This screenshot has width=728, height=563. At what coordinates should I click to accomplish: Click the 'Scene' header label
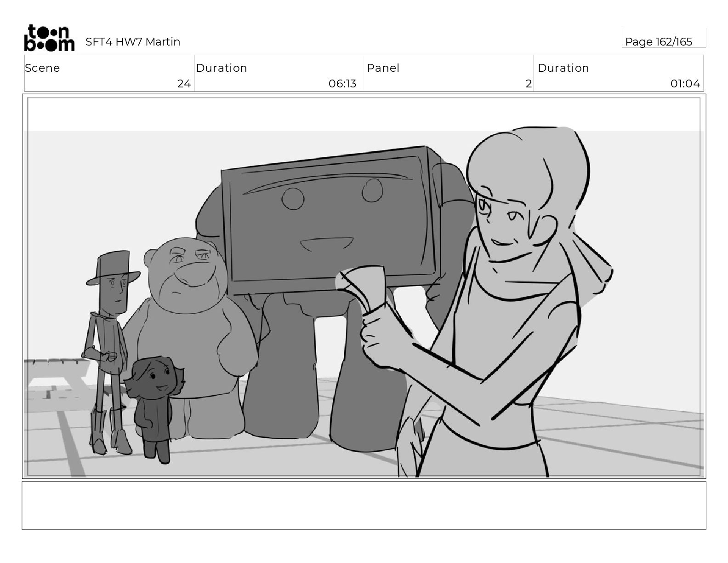[x=42, y=68]
